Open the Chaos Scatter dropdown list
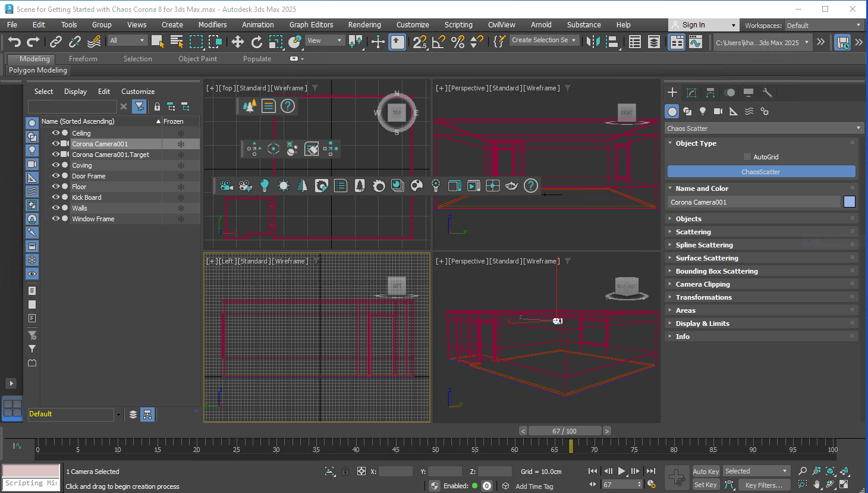 [763, 128]
